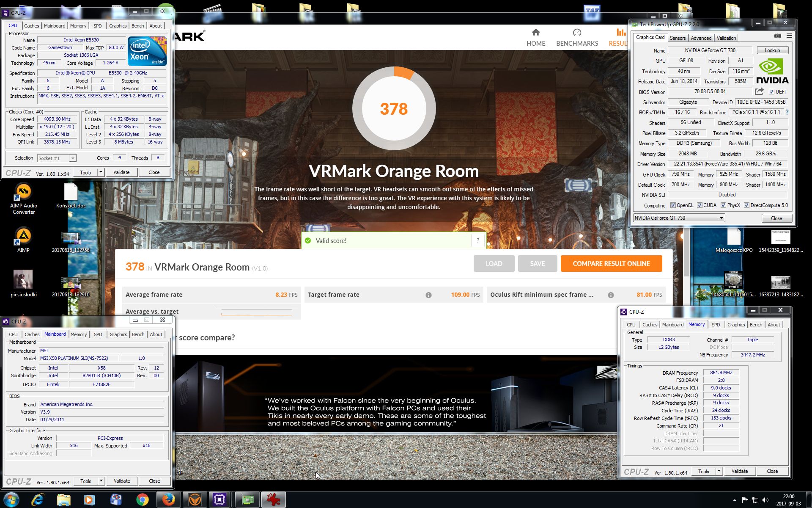
Task: Toggle the CUDA checkbox in GPU-Z
Action: coord(700,205)
